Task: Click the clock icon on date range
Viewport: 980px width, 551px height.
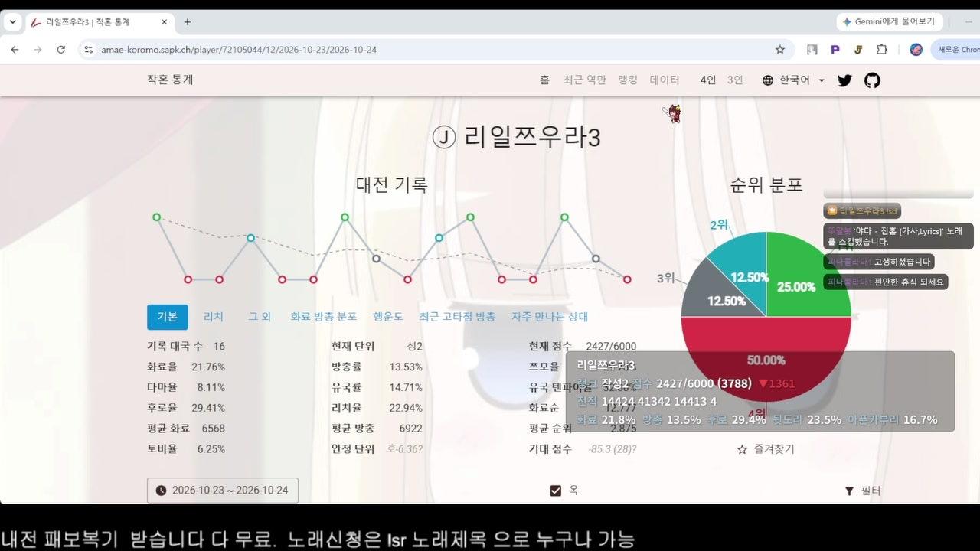Action: click(161, 491)
